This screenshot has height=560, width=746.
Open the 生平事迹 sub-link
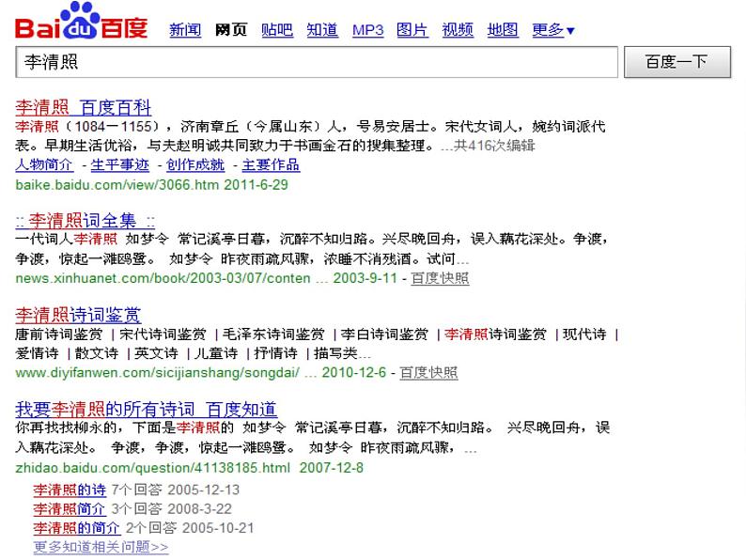pos(120,165)
